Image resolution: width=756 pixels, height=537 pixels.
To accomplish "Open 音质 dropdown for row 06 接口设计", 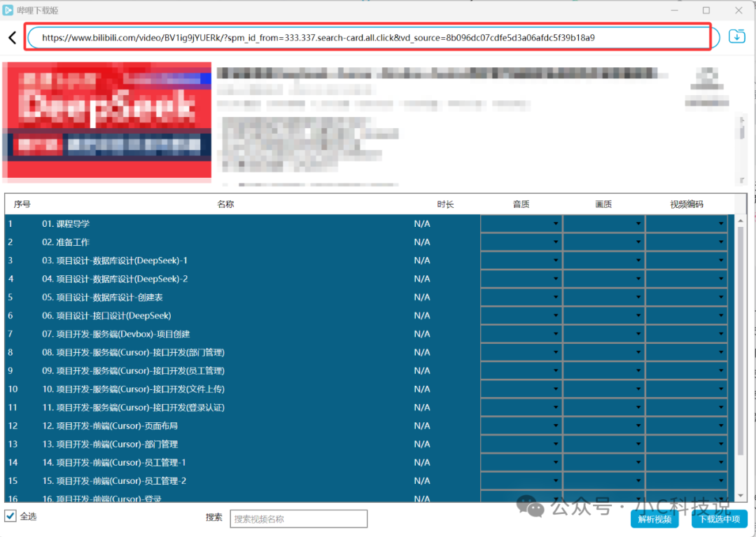I will (521, 316).
